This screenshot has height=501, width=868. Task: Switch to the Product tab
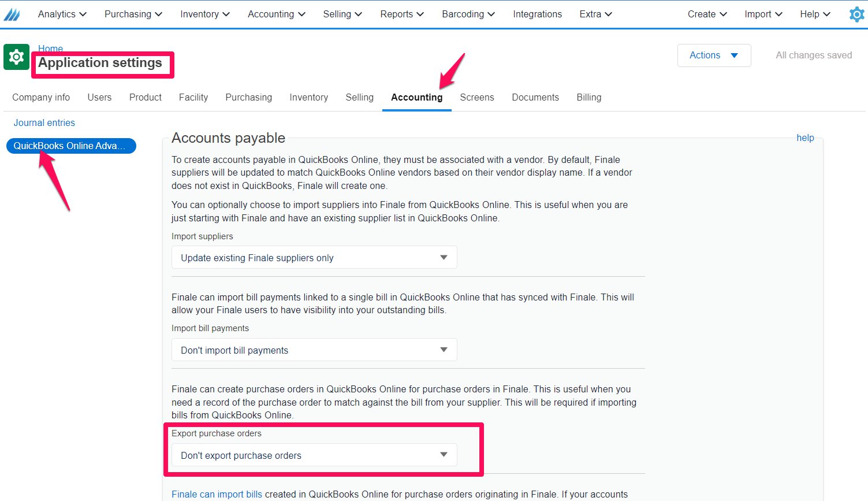146,97
